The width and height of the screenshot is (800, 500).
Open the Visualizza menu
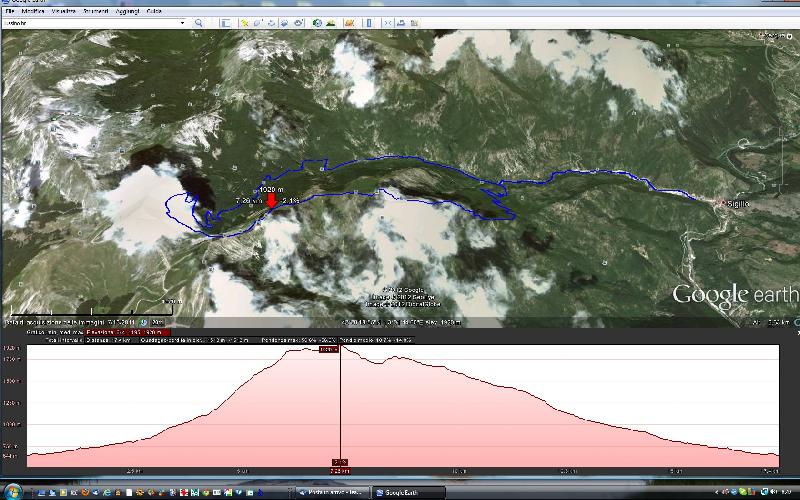coord(63,11)
